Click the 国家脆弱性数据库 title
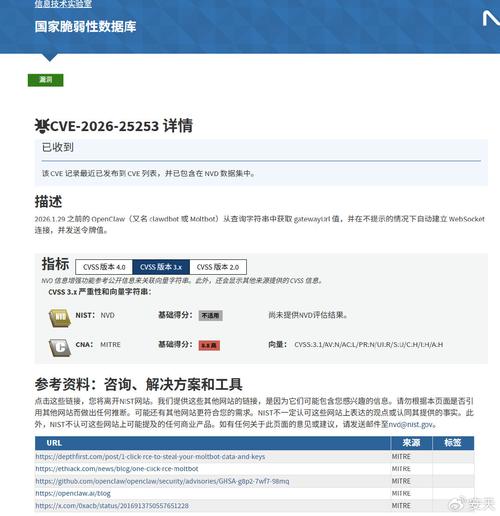Viewport: 500px width, 516px height. 85,27
